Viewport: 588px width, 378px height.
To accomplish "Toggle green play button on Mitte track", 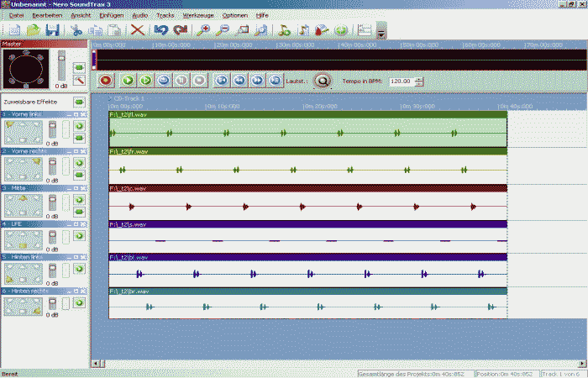I will point(79,201).
